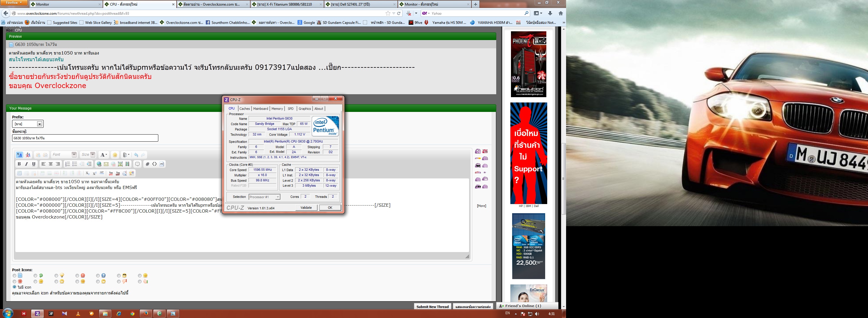This screenshot has width=868, height=318.
Task: Click the thread title input field
Action: [x=85, y=138]
